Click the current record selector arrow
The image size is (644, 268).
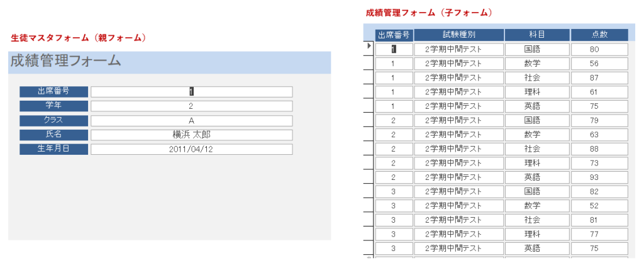pos(369,46)
